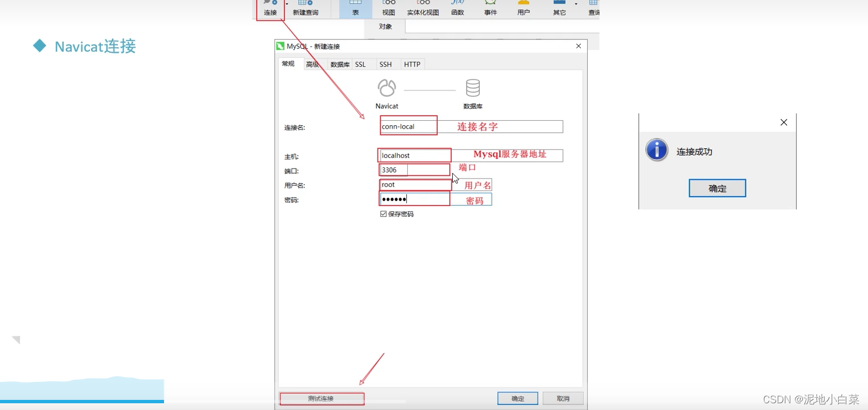Screen dimensions: 868x410
Task: Click the Navicat caption under the logo
Action: [x=387, y=106]
